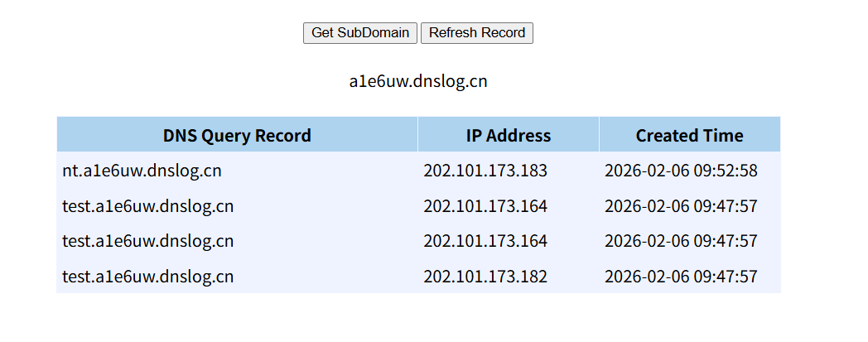Screen dimensions: 868x342
Task: Click the 2026-02-06 date in the last row
Action: pyautogui.click(x=648, y=277)
